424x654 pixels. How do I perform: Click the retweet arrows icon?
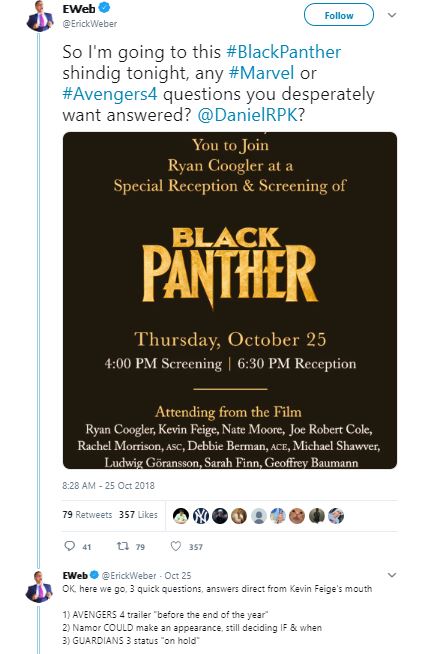[x=123, y=546]
